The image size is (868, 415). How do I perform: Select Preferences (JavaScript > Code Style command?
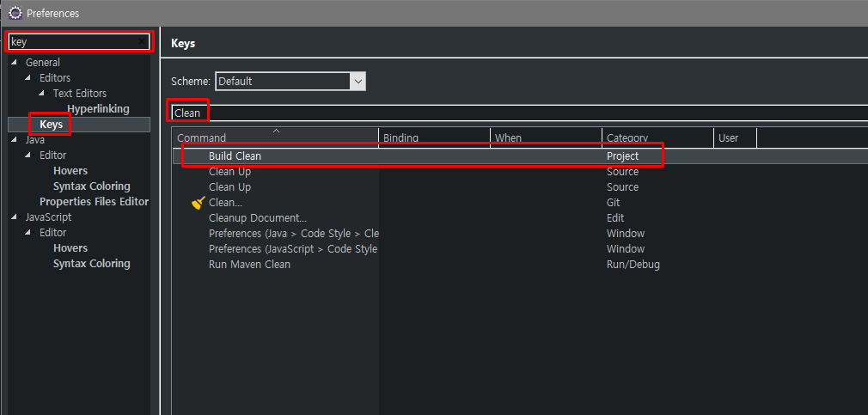[293, 249]
